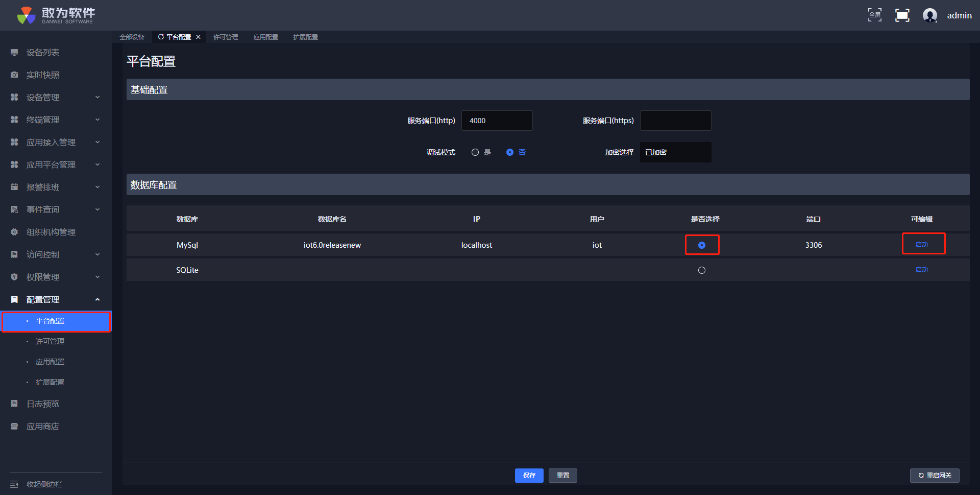Image resolution: width=980 pixels, height=495 pixels.
Task: Toggle the fullscreen 全屏 icon
Action: (875, 15)
